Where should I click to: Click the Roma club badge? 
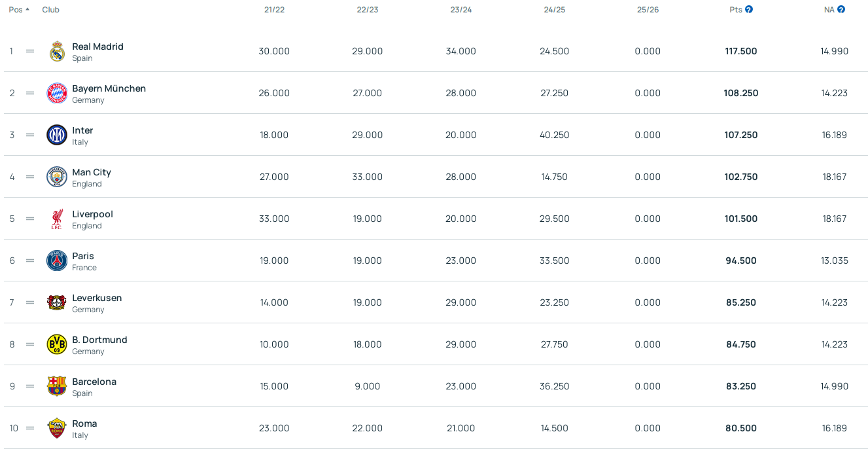tap(57, 428)
